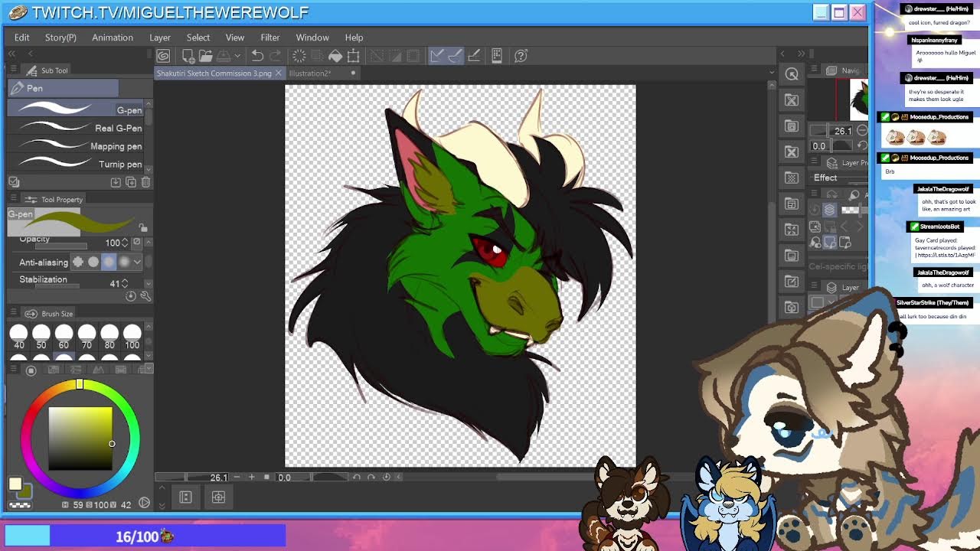Pick a shade in the color square
Viewport: 980px width, 551px height.
pos(80,439)
